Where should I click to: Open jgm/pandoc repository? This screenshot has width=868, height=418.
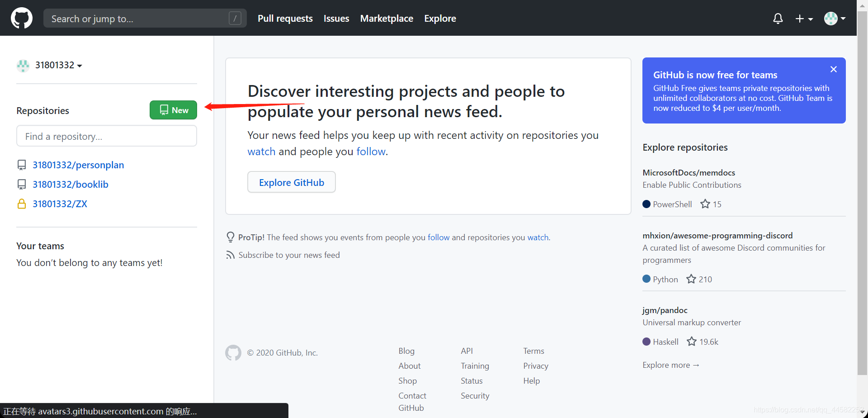coord(665,310)
